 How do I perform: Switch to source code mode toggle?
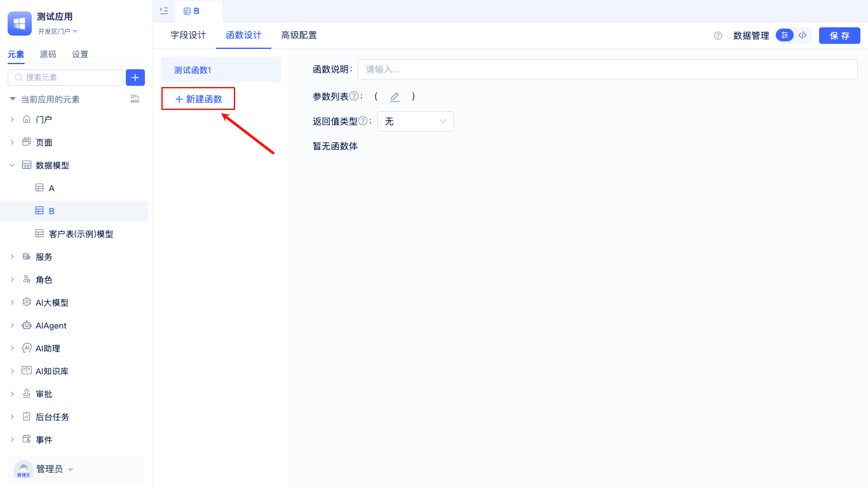point(803,35)
